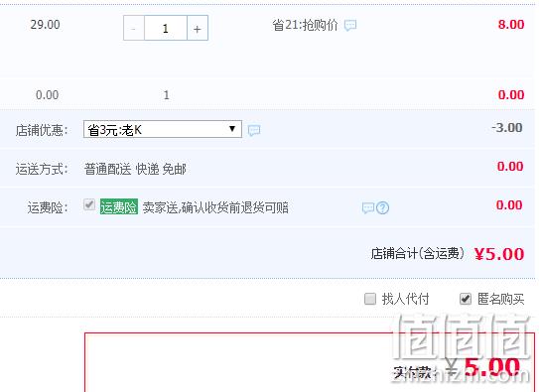Click comment icon in 运费险 row
This screenshot has height=392, width=539.
tap(368, 207)
